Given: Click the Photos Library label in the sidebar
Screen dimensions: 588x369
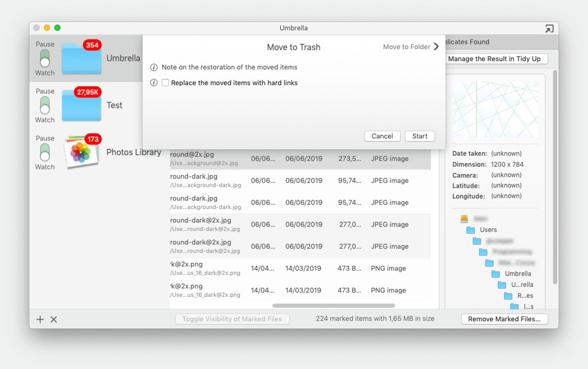Looking at the screenshot, I should pyautogui.click(x=134, y=152).
